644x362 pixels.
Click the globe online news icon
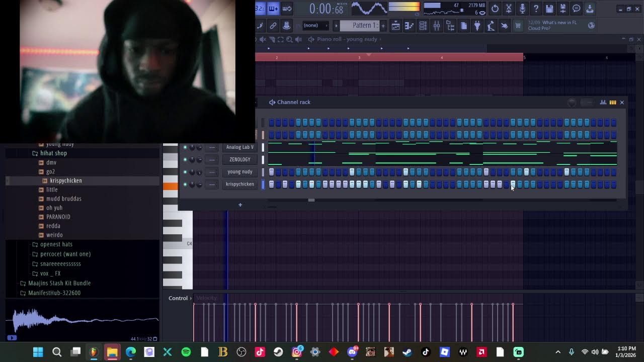click(x=592, y=25)
